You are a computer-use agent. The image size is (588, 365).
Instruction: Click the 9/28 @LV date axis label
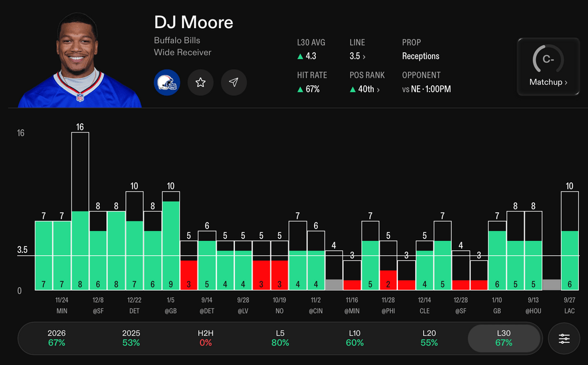coord(243,305)
